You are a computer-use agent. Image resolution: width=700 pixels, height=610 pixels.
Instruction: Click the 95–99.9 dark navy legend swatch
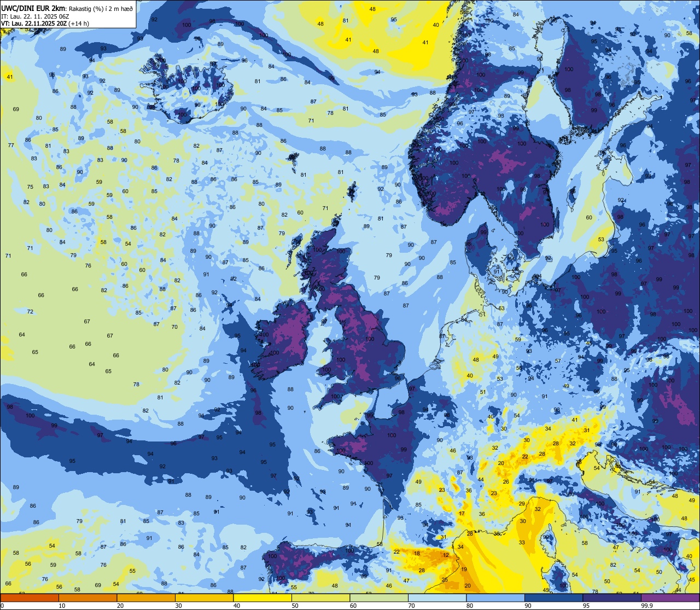(x=612, y=597)
